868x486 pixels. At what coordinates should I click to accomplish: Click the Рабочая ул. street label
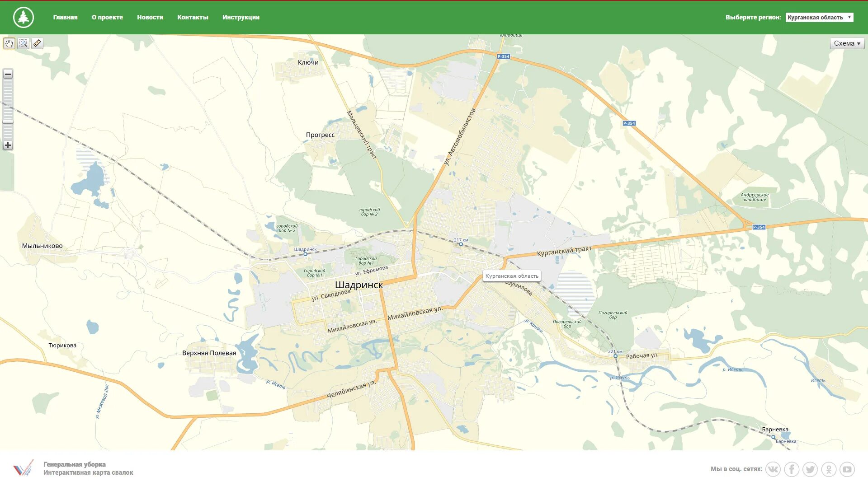click(x=642, y=355)
